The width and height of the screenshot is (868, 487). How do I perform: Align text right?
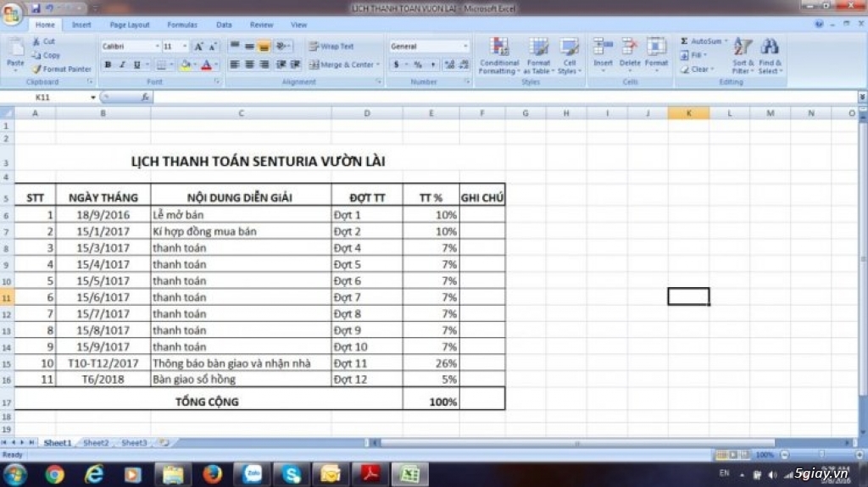pyautogui.click(x=264, y=64)
